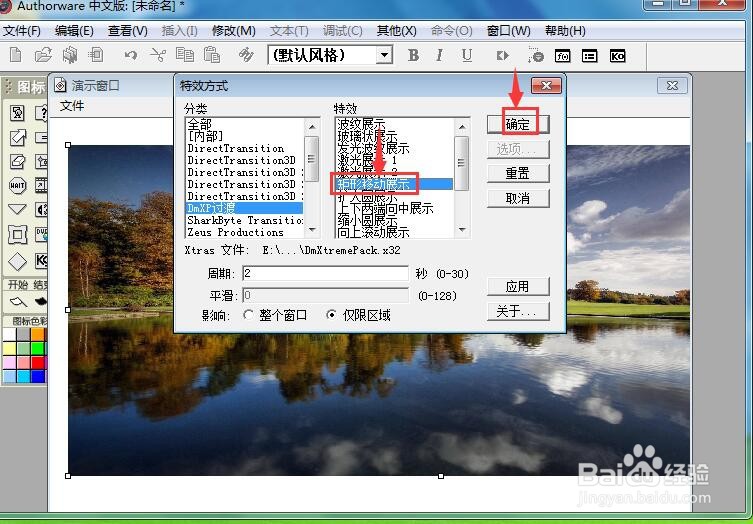This screenshot has height=524, width=753.
Task: Click the 周期 seconds input field
Action: pos(326,273)
